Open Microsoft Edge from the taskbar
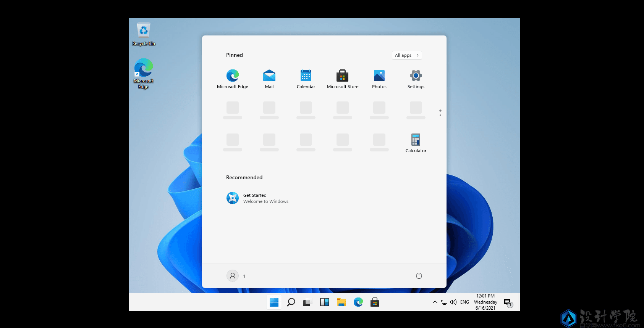The height and width of the screenshot is (328, 644). [358, 302]
